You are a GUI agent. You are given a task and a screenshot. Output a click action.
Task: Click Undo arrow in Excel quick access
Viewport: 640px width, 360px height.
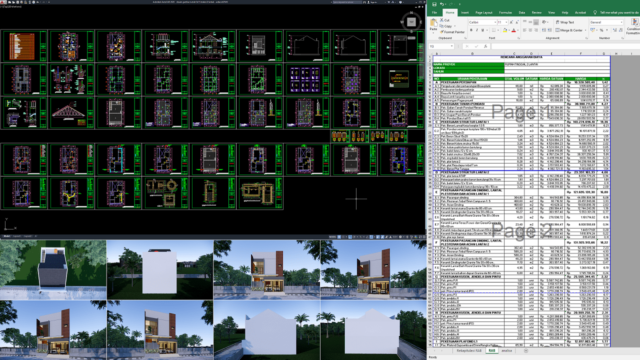[x=442, y=4]
